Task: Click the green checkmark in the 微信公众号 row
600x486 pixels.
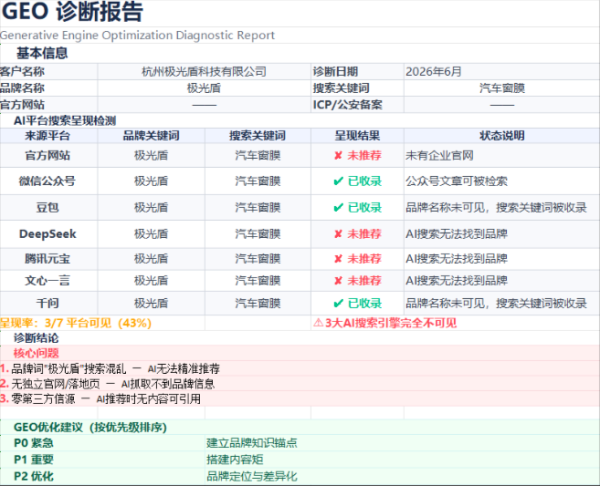Action: click(338, 181)
